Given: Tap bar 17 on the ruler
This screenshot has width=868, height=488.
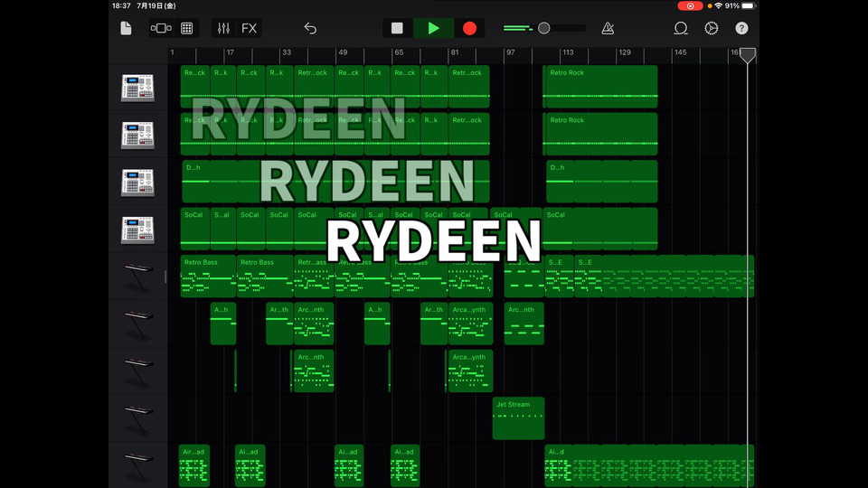Looking at the screenshot, I should pyautogui.click(x=231, y=52).
